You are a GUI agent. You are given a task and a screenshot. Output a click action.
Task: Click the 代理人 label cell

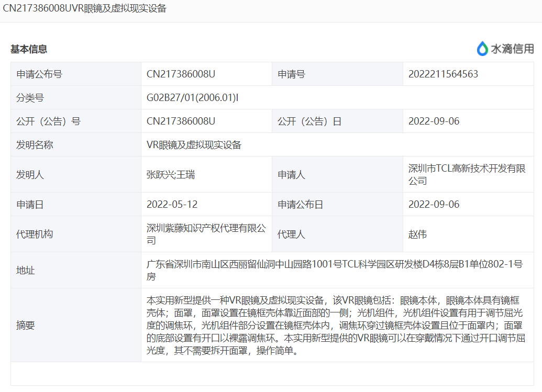[x=337, y=234]
